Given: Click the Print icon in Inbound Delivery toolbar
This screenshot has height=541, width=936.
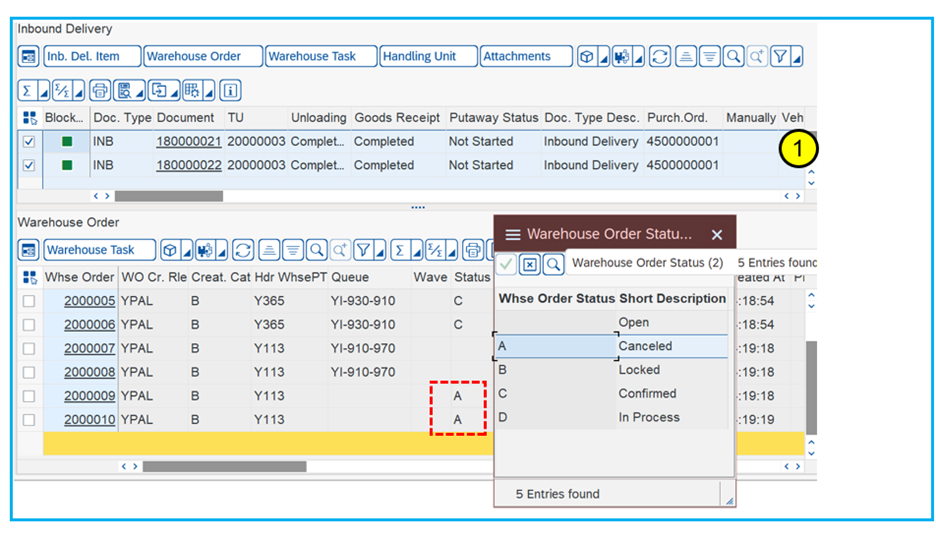Looking at the screenshot, I should pyautogui.click(x=100, y=91).
